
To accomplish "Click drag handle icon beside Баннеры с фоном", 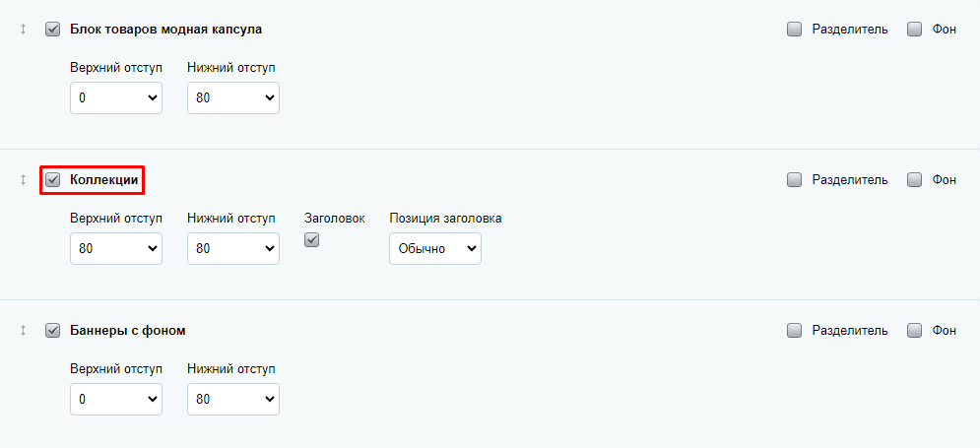I will pyautogui.click(x=23, y=331).
